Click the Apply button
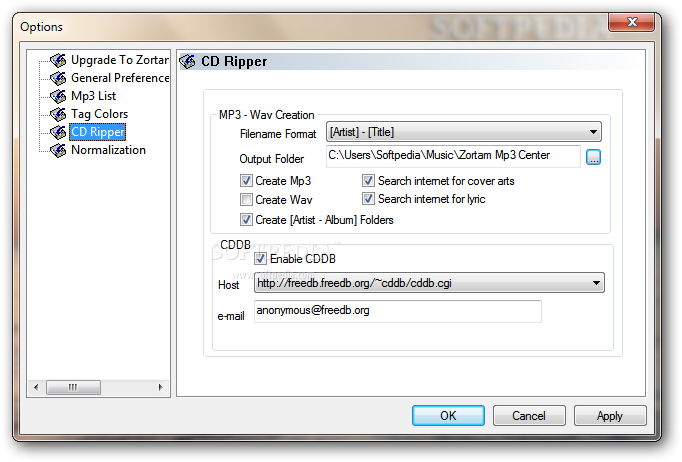 click(610, 416)
